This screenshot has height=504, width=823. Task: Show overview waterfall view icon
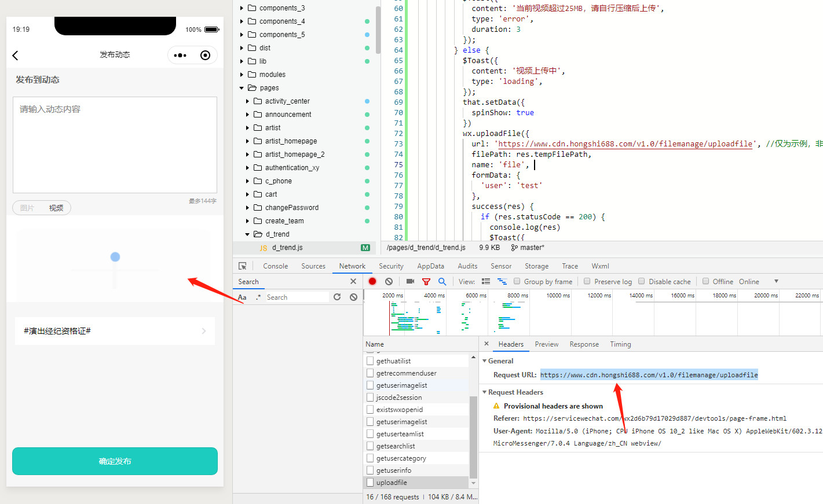coord(502,281)
